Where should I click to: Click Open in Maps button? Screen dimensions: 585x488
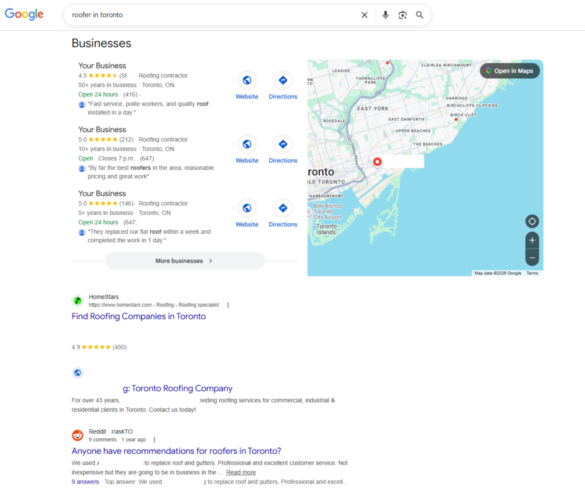click(x=510, y=71)
